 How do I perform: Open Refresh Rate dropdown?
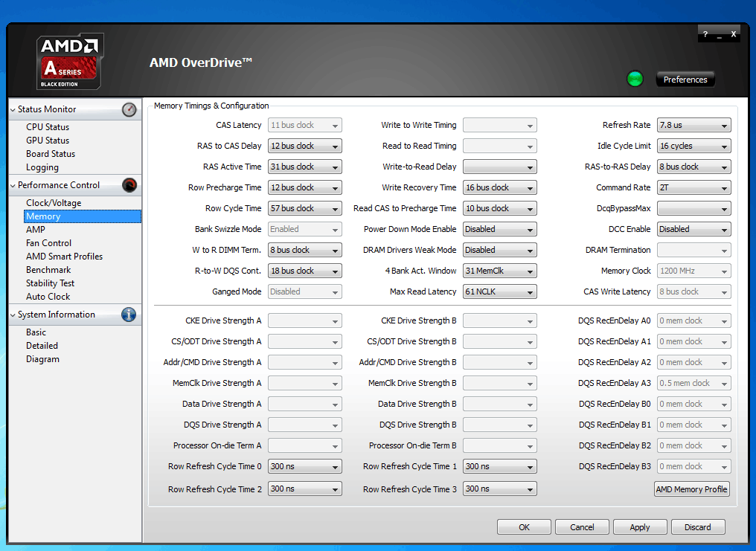(x=693, y=125)
